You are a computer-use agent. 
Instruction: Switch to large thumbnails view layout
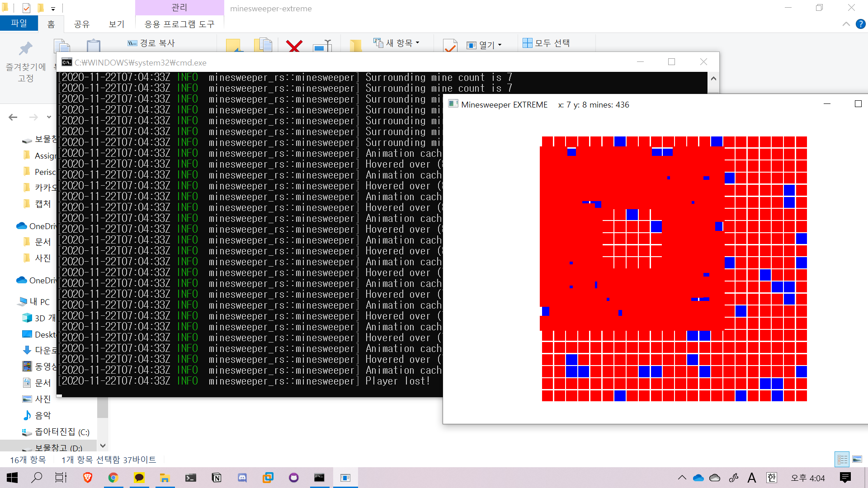click(857, 460)
